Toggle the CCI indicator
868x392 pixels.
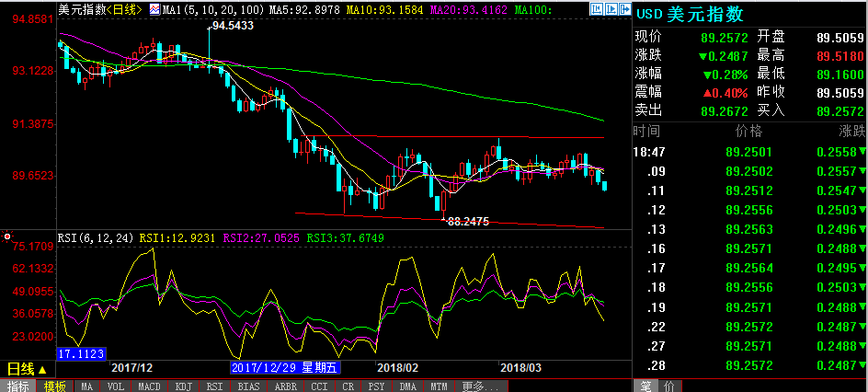pyautogui.click(x=319, y=386)
